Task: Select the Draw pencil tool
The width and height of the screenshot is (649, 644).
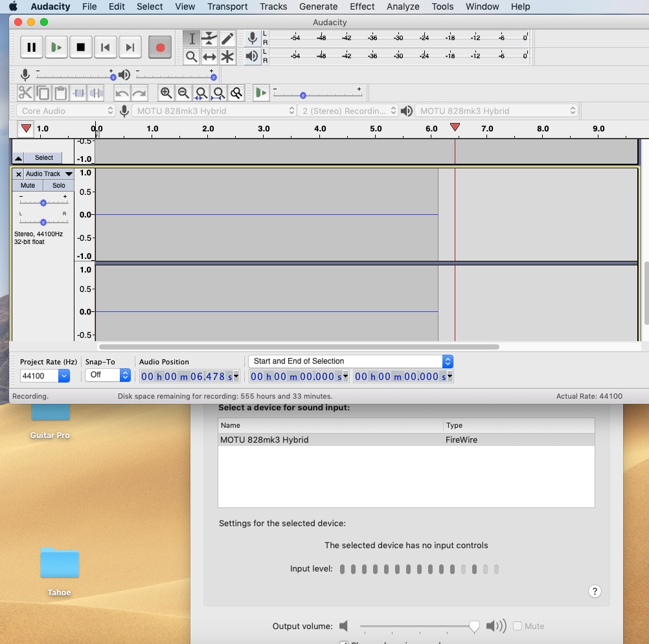Action: (227, 39)
